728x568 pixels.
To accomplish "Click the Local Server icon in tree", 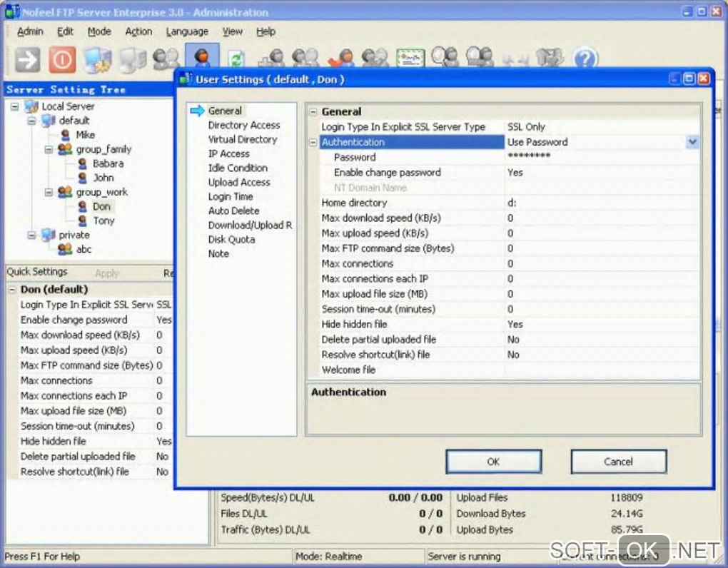I will 31,106.
